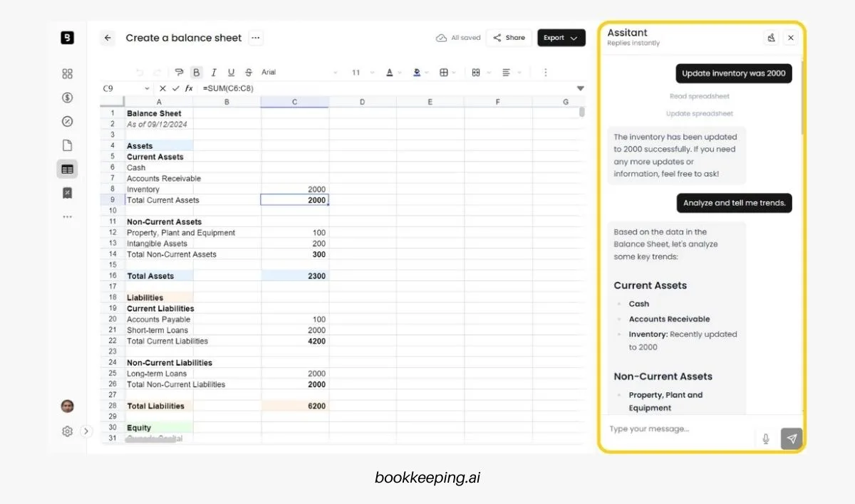This screenshot has height=504, width=855.
Task: Open the documents page icon in sidebar
Action: [x=67, y=145]
